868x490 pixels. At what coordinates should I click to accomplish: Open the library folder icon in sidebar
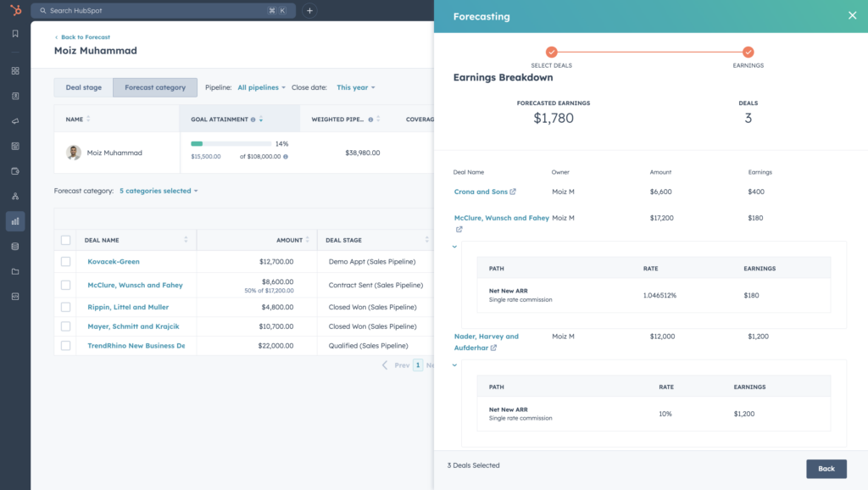[15, 271]
